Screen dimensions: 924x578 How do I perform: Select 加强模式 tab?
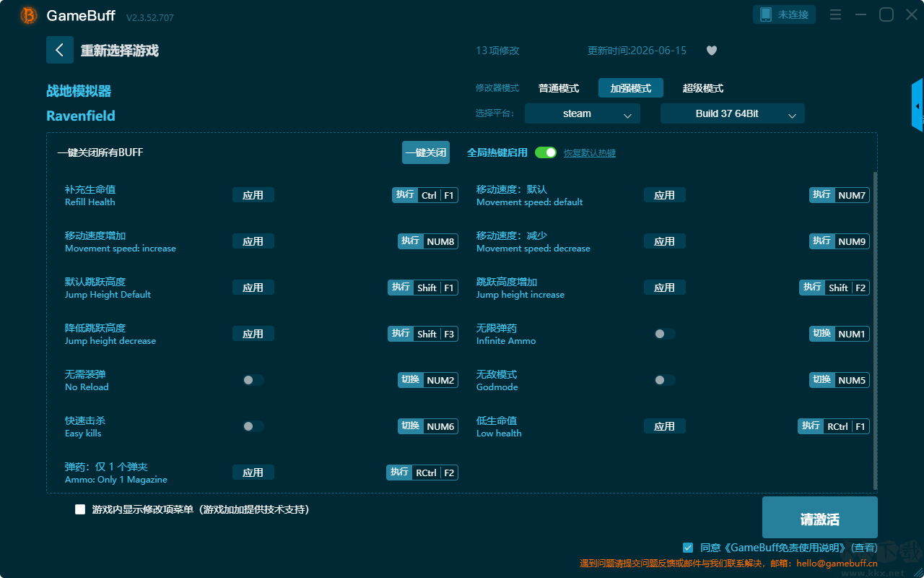pos(631,88)
